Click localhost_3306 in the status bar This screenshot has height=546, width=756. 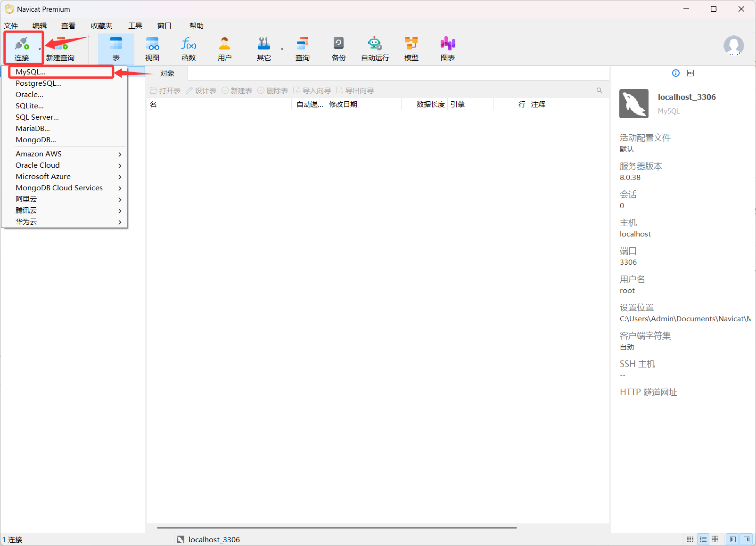pos(208,539)
